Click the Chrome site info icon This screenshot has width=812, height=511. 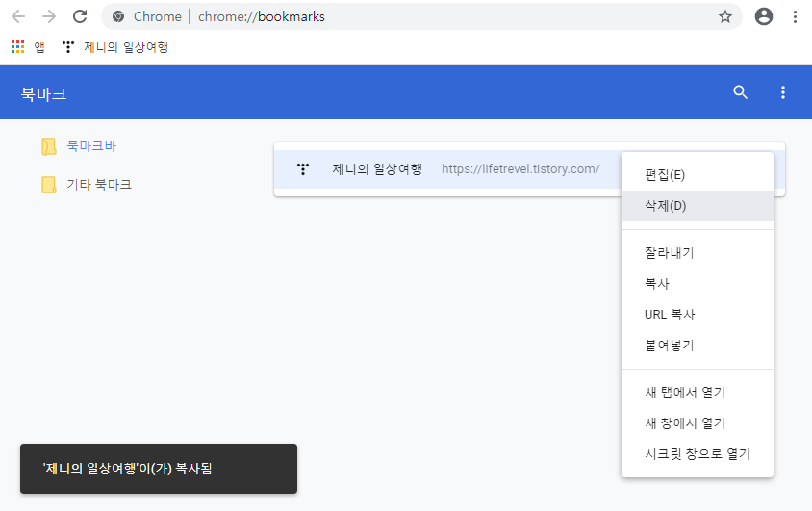tap(118, 16)
